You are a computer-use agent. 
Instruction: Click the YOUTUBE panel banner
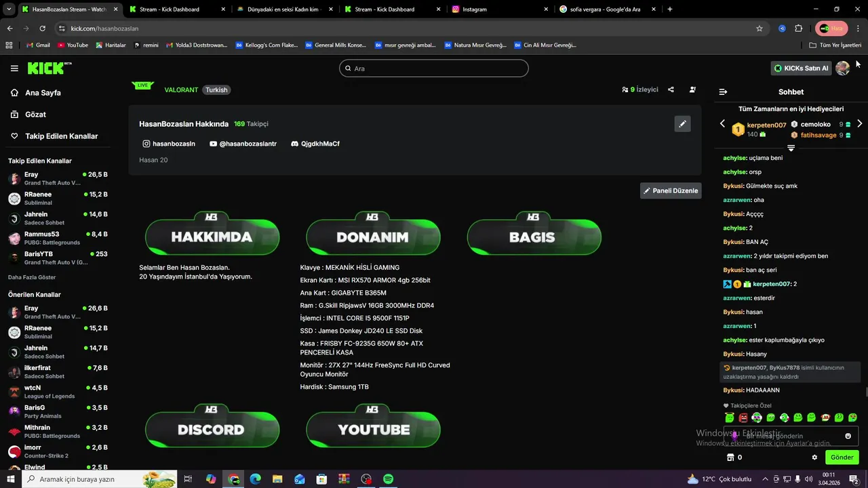(x=372, y=427)
